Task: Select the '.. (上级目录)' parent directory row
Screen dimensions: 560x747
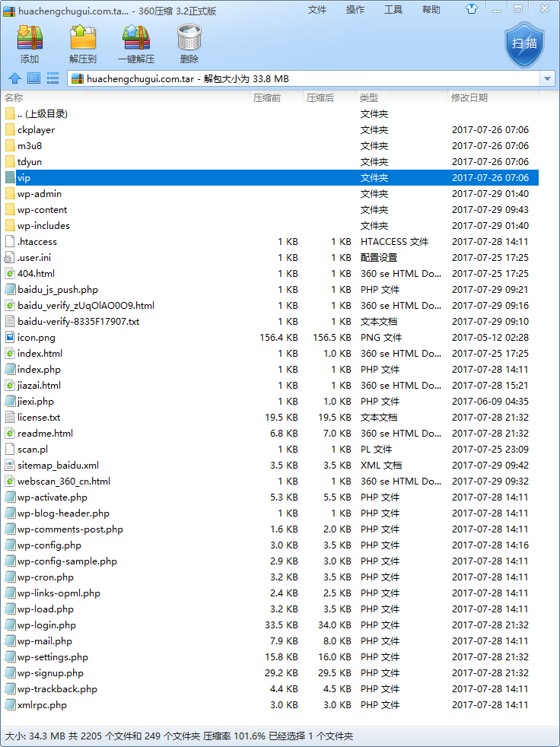Action: coord(270,114)
